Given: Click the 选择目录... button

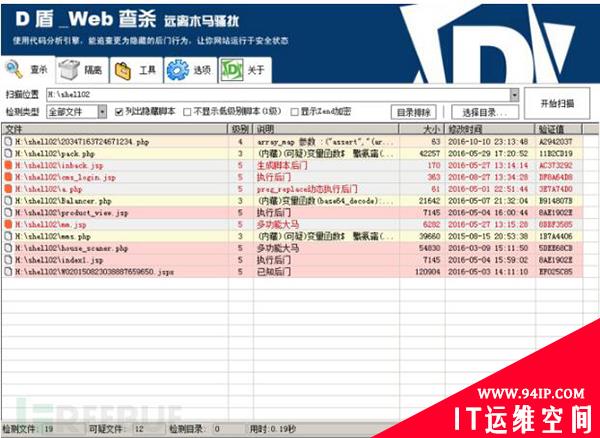Looking at the screenshot, I should click(x=485, y=112).
